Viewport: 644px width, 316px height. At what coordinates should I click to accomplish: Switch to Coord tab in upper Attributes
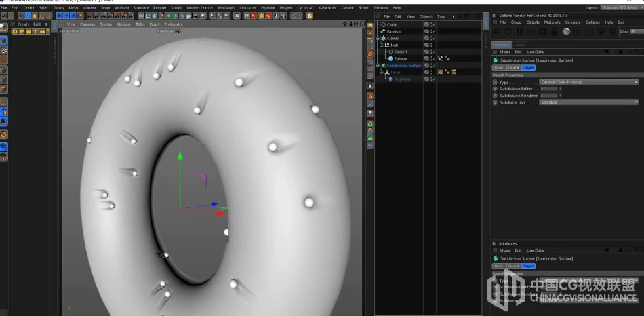pyautogui.click(x=513, y=68)
